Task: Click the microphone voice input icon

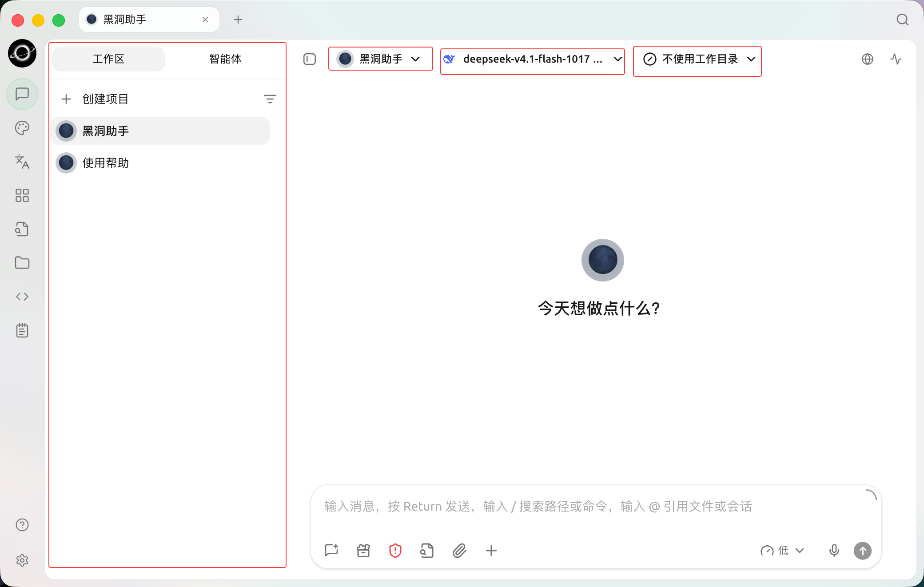Action: pos(834,551)
